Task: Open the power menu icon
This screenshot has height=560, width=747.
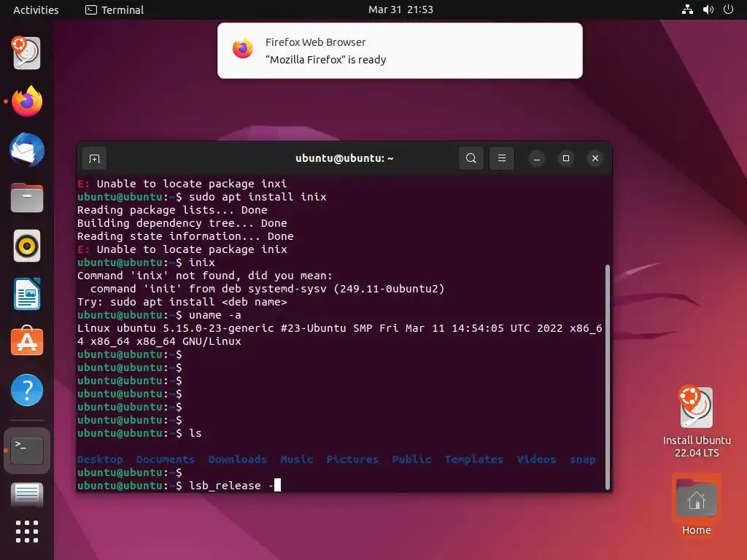Action: click(728, 9)
